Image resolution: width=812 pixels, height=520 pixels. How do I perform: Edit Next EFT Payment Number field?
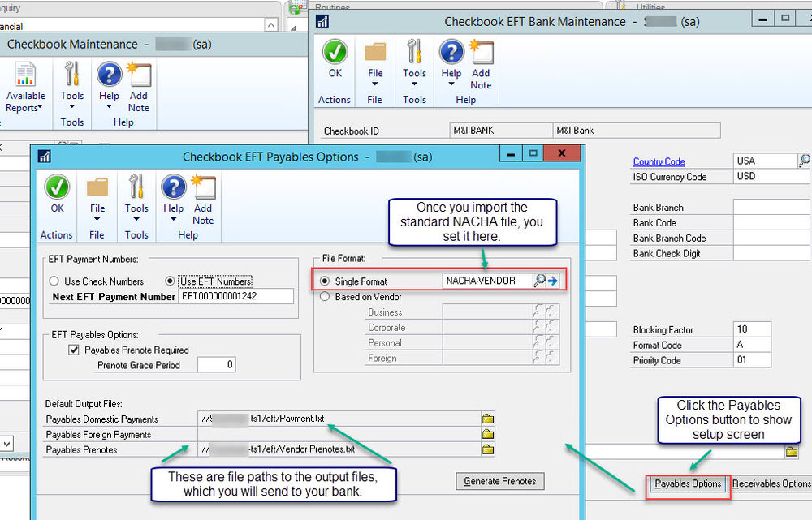[x=235, y=296]
